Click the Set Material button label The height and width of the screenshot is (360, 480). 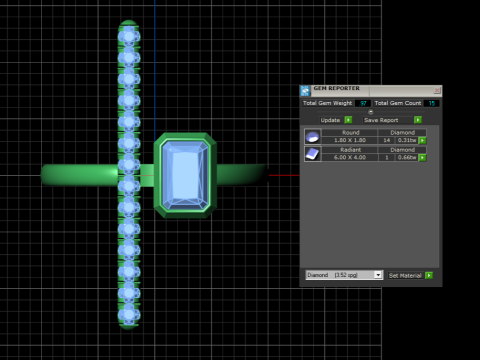click(x=405, y=276)
